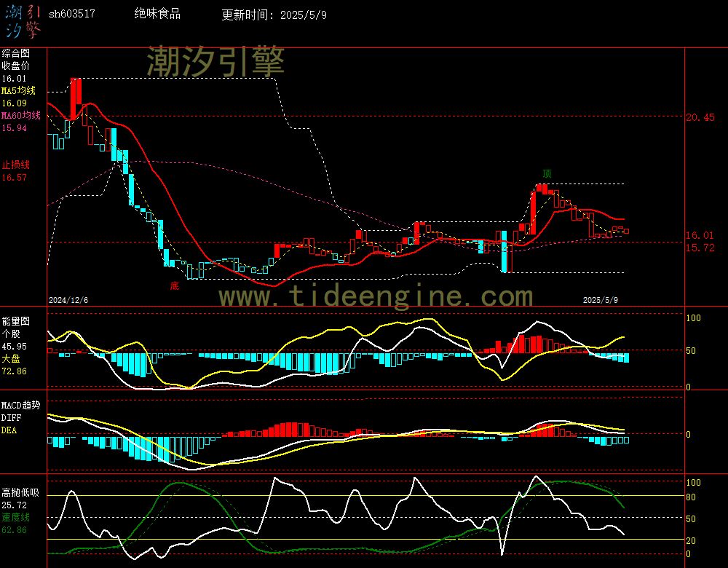Click the stop-loss value 16.57

(15, 178)
